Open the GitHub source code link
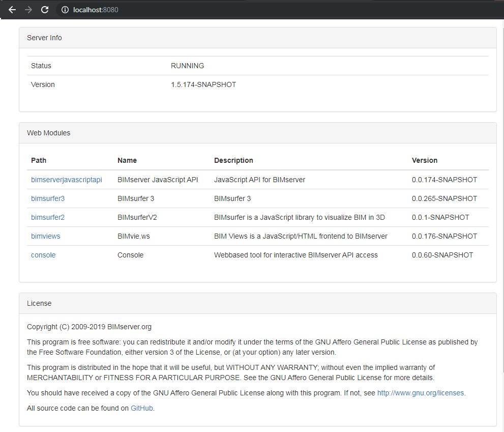 pyautogui.click(x=141, y=408)
